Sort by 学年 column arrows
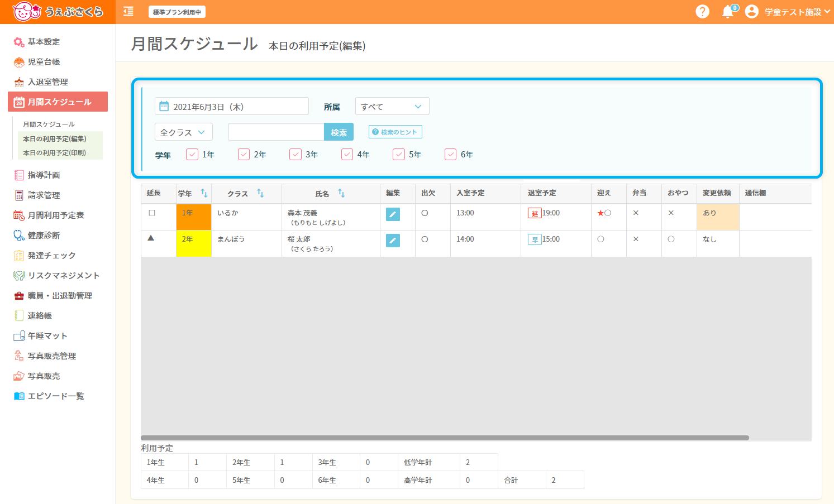This screenshot has height=504, width=834. [204, 193]
